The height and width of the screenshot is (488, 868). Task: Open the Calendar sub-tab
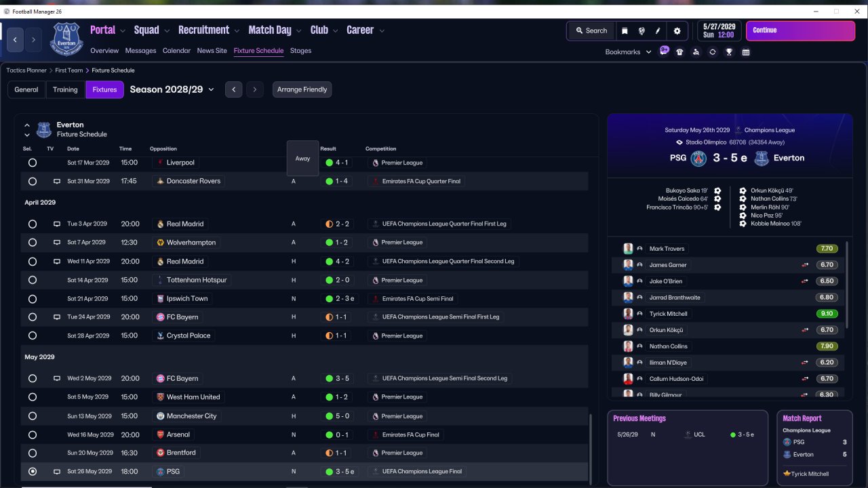(177, 51)
